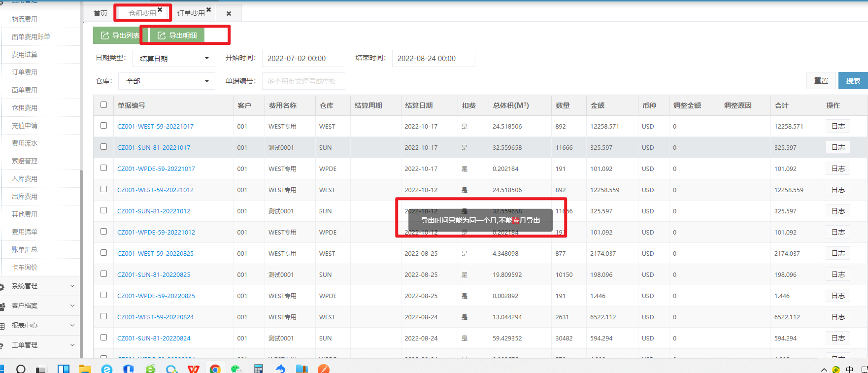868x373 pixels.
Task: Click the 重置 reset button
Action: (821, 81)
